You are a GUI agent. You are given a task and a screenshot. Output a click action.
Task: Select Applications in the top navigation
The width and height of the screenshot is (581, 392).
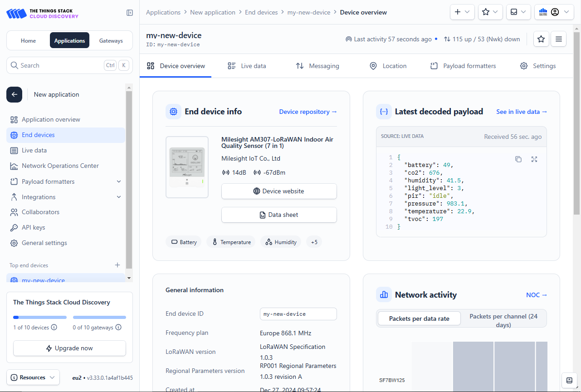point(69,40)
